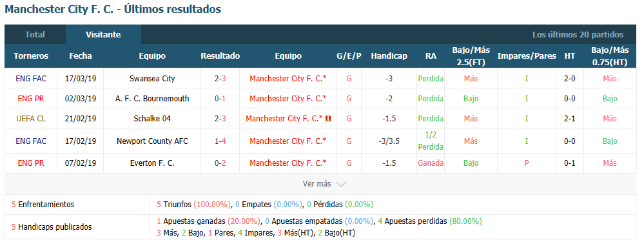This screenshot has height=242, width=644.
Task: Click the 0-2 result against Everton
Action: click(x=220, y=163)
